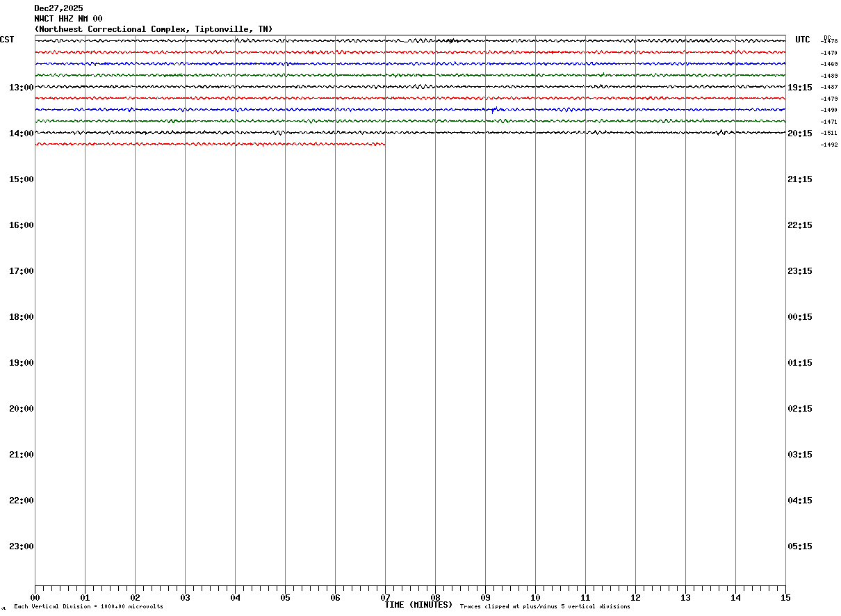Click the '23:15' UTC time label
The image size is (841, 616).
click(x=800, y=271)
